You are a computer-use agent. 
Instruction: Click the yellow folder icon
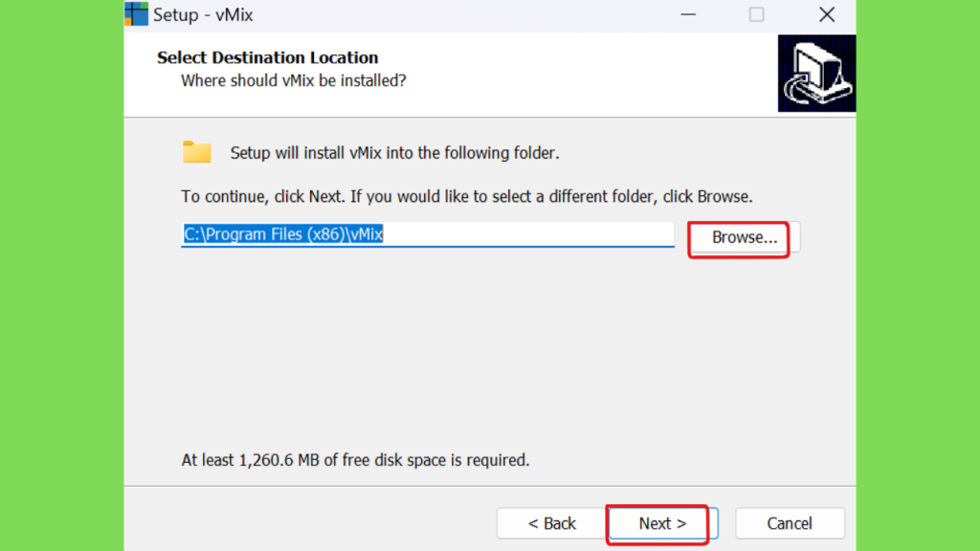pyautogui.click(x=197, y=152)
